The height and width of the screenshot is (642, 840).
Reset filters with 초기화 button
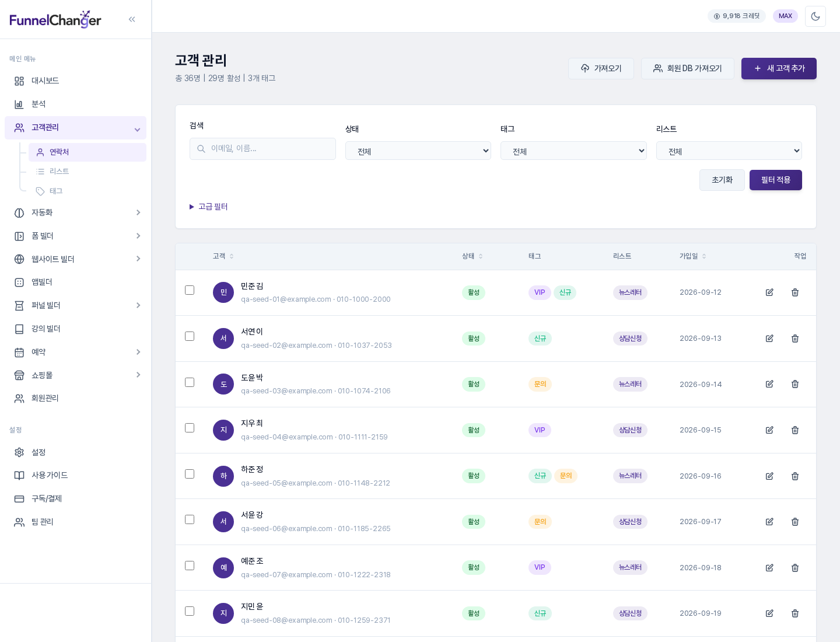[722, 180]
